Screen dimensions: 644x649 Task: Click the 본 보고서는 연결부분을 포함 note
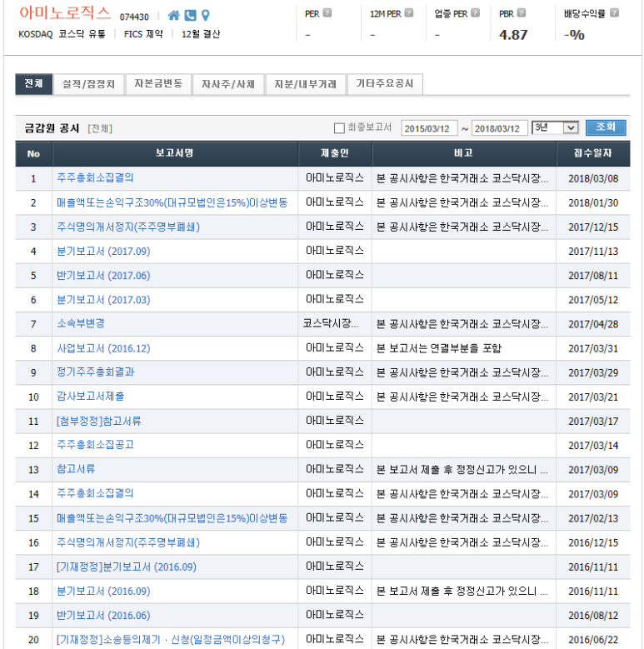[439, 348]
